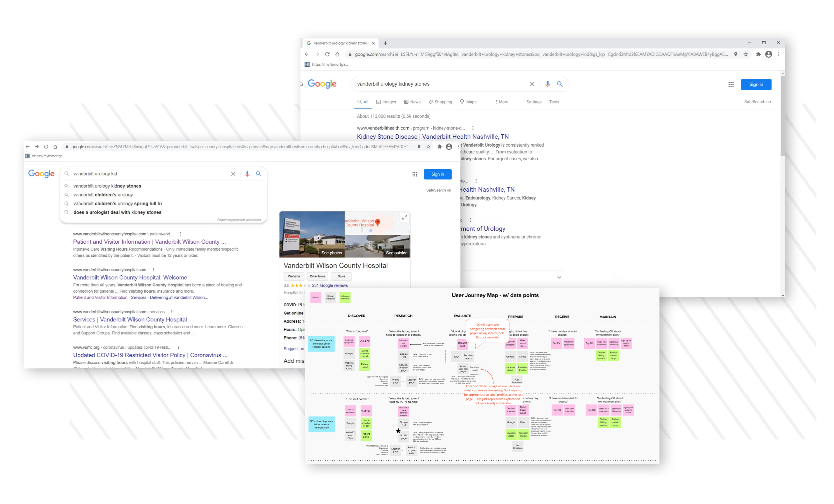The height and width of the screenshot is (504, 834).
Task: Click Directions button in hospital panel
Action: click(x=318, y=276)
